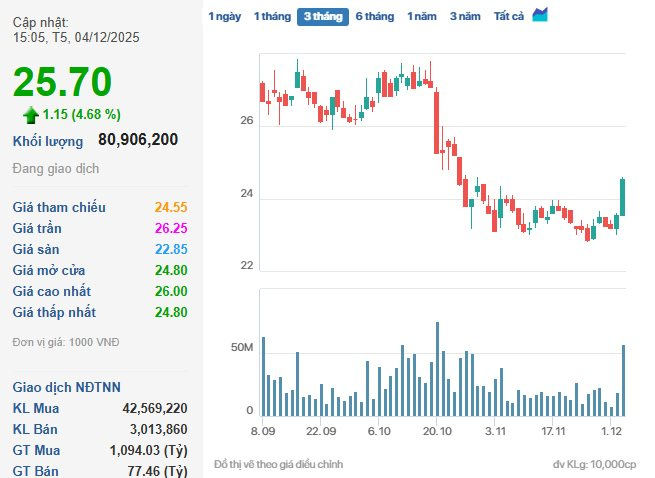
Task: Click the KL Mua value 42,569,220
Action: [155, 408]
